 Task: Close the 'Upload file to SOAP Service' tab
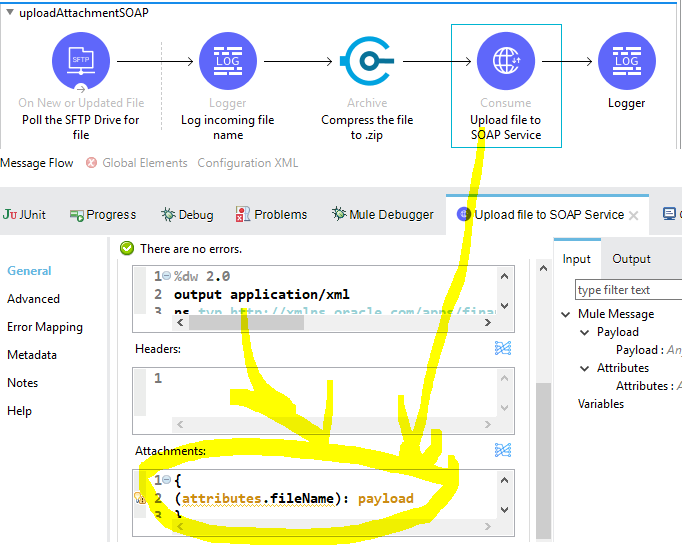pos(634,215)
